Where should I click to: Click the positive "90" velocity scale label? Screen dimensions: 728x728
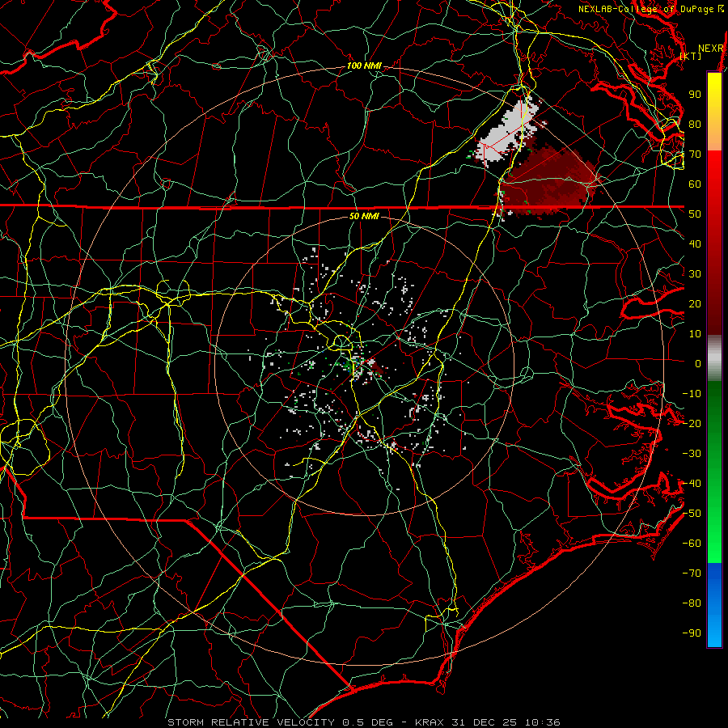click(695, 95)
